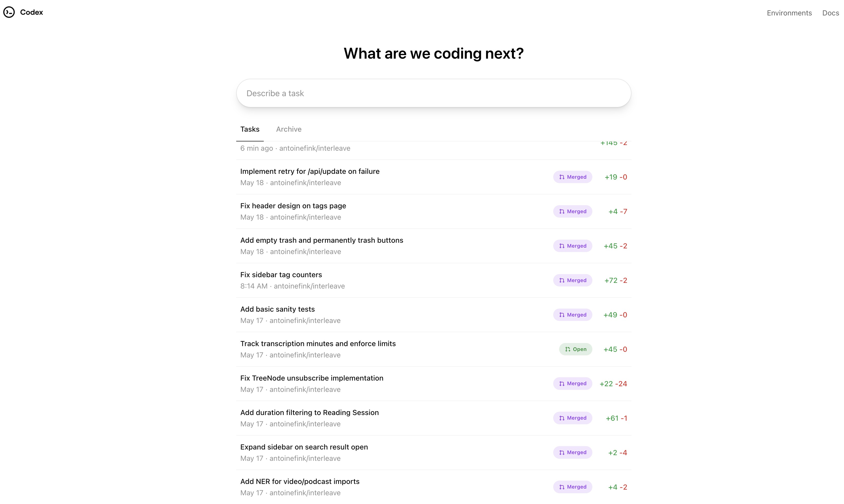This screenshot has height=504, width=844.
Task: Click the Codex logo icon
Action: [9, 12]
